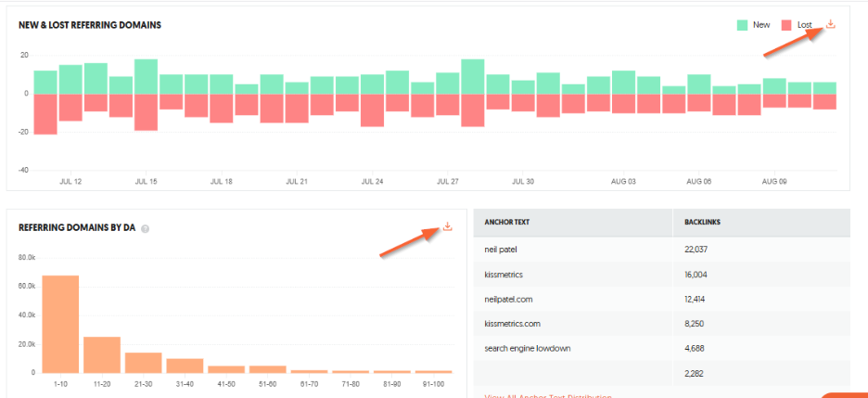Click the New legend label

pyautogui.click(x=761, y=25)
